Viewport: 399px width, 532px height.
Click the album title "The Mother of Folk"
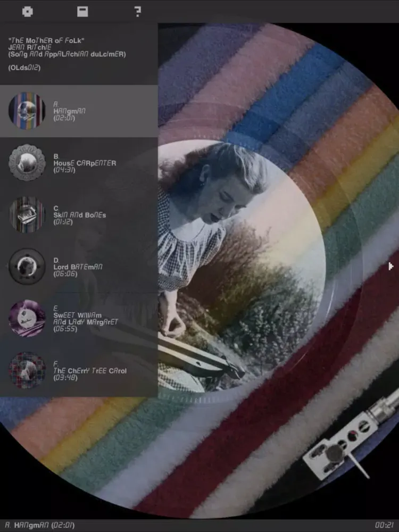click(46, 40)
